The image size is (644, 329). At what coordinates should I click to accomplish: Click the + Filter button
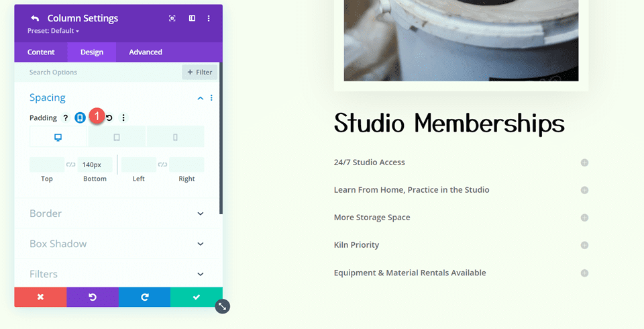[199, 72]
